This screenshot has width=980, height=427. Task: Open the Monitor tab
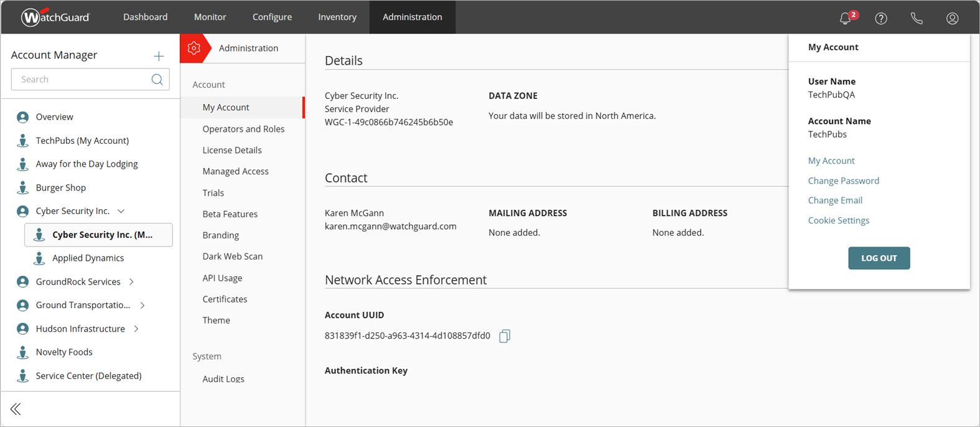point(210,17)
